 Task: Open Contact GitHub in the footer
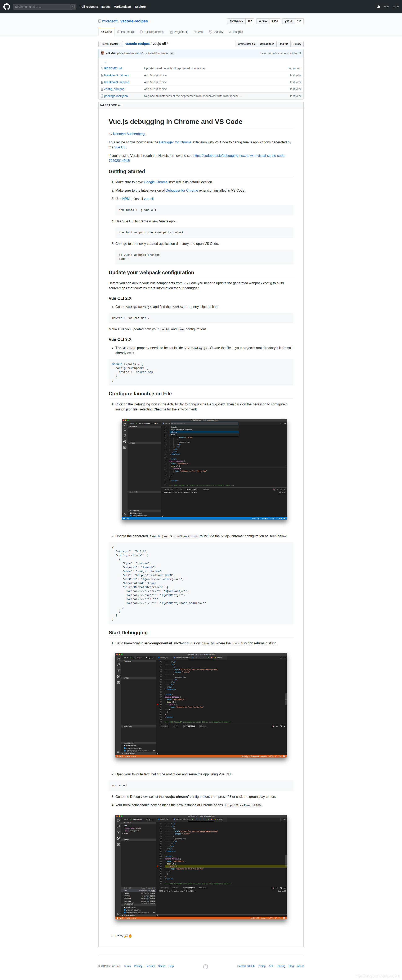click(246, 966)
